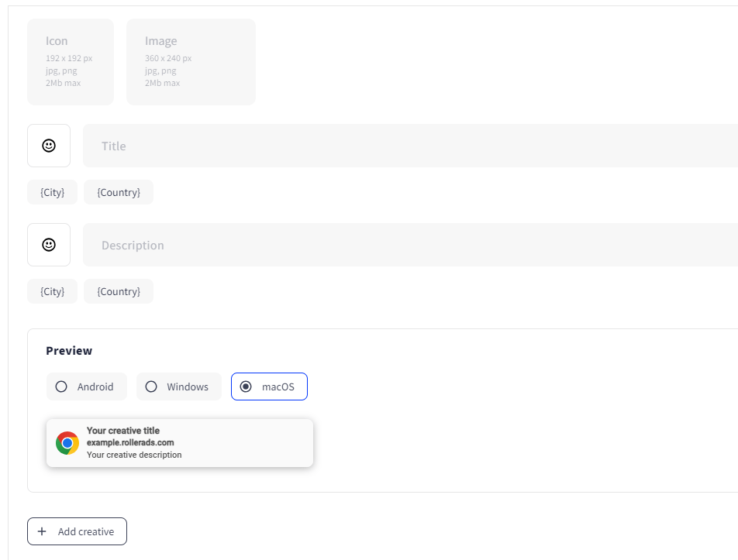Select the Android preview option
This screenshot has height=560, width=738.
click(87, 387)
